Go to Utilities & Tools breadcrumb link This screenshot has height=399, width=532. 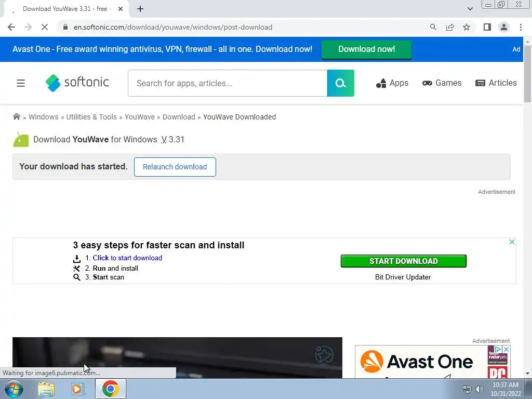coord(91,117)
